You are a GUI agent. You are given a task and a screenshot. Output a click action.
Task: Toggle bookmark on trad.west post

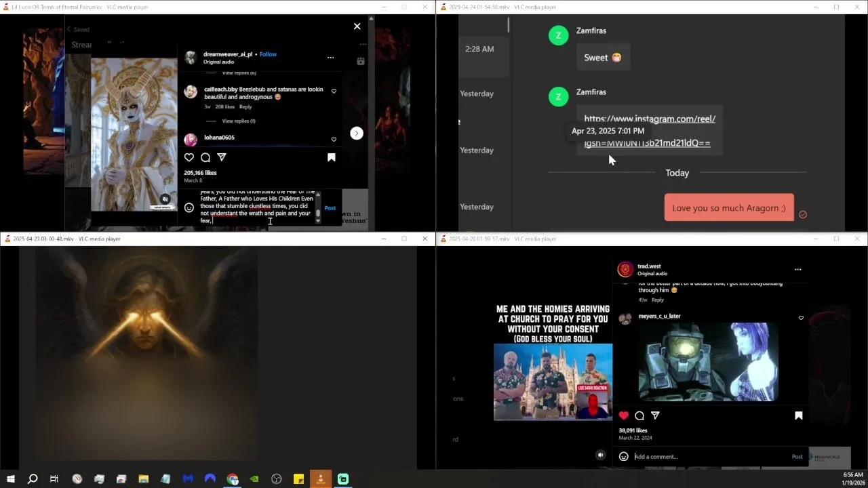coord(799,415)
